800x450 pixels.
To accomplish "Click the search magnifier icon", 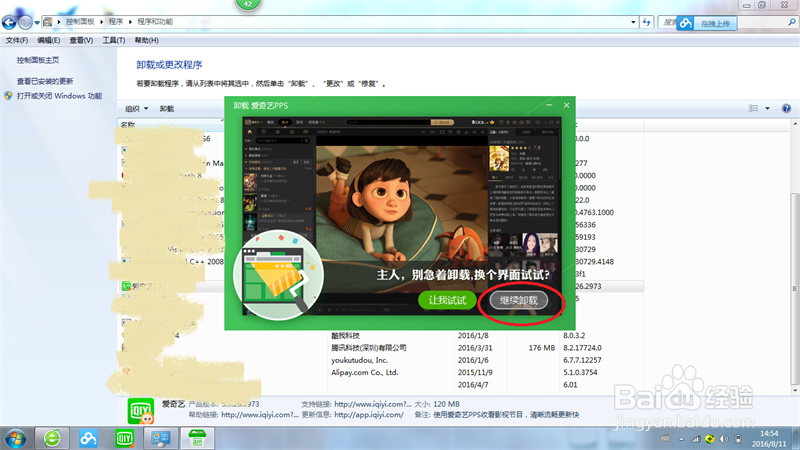I will point(792,22).
